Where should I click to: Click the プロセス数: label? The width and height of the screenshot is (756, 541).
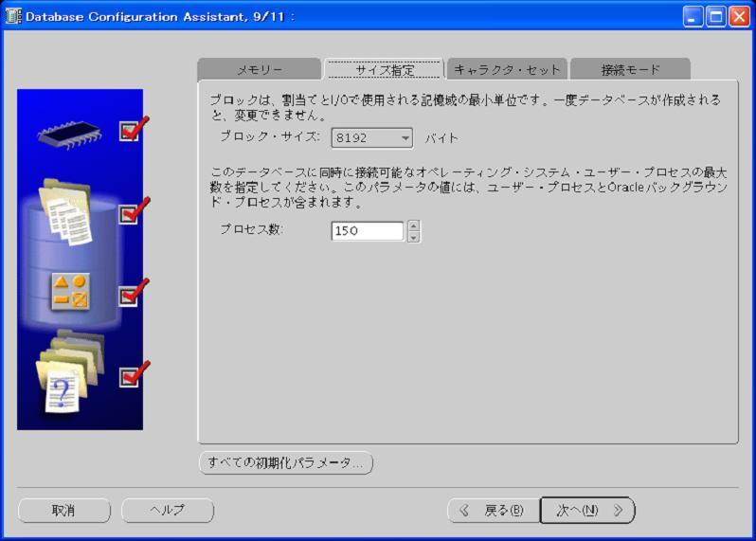pyautogui.click(x=251, y=229)
